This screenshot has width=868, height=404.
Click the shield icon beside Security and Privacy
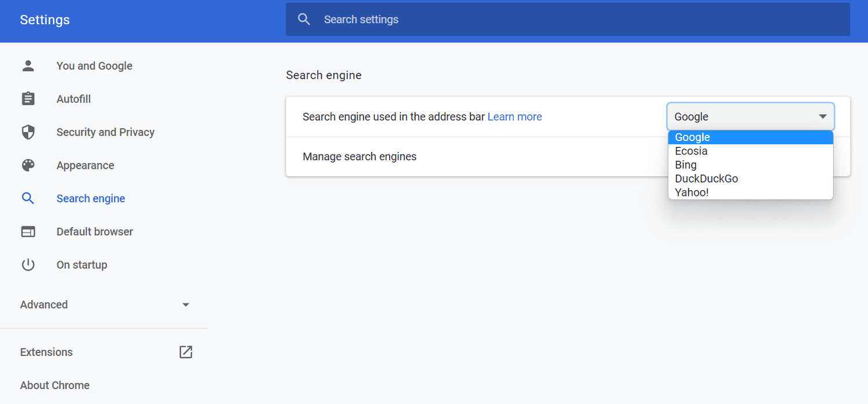[28, 132]
